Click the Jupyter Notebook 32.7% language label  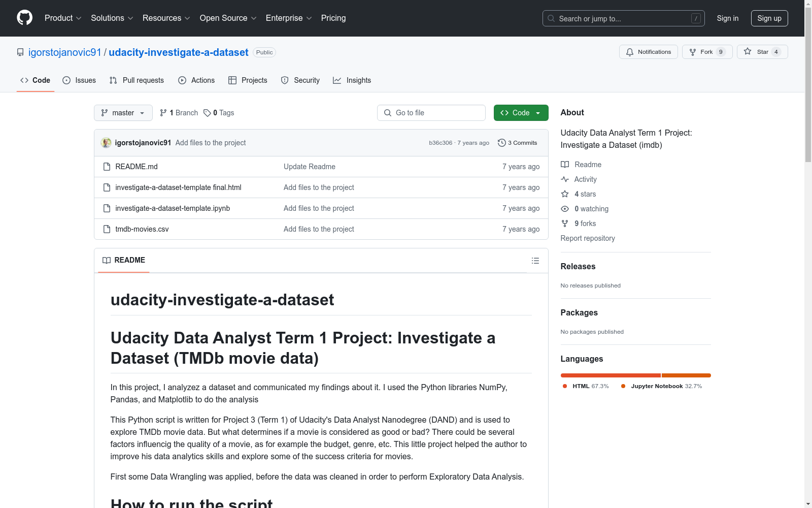point(662,386)
